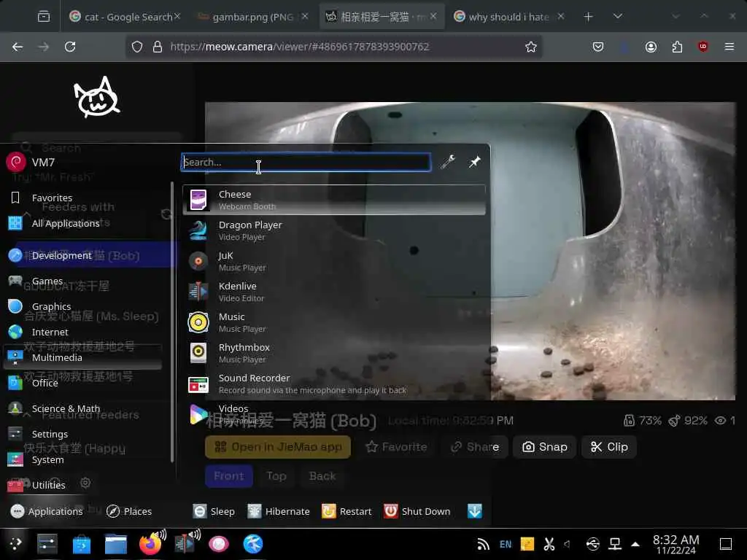Expand more session actions arrow
The width and height of the screenshot is (747, 560).
tap(474, 511)
